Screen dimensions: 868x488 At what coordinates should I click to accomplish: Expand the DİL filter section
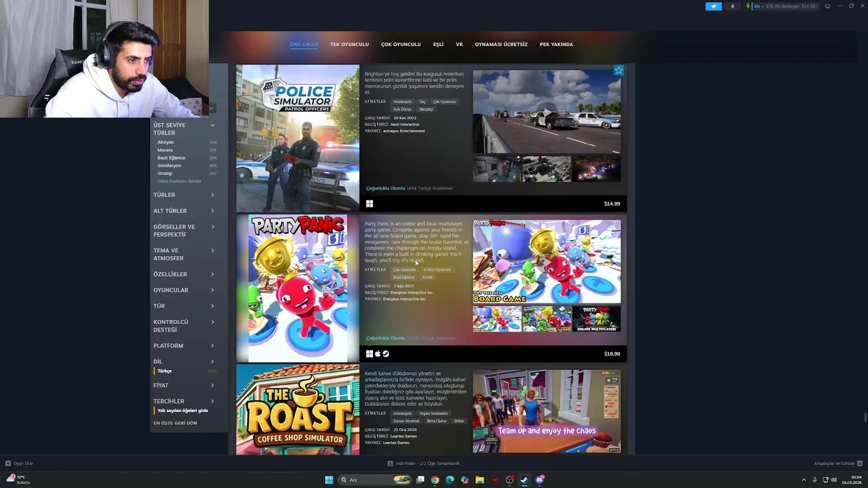(x=184, y=361)
